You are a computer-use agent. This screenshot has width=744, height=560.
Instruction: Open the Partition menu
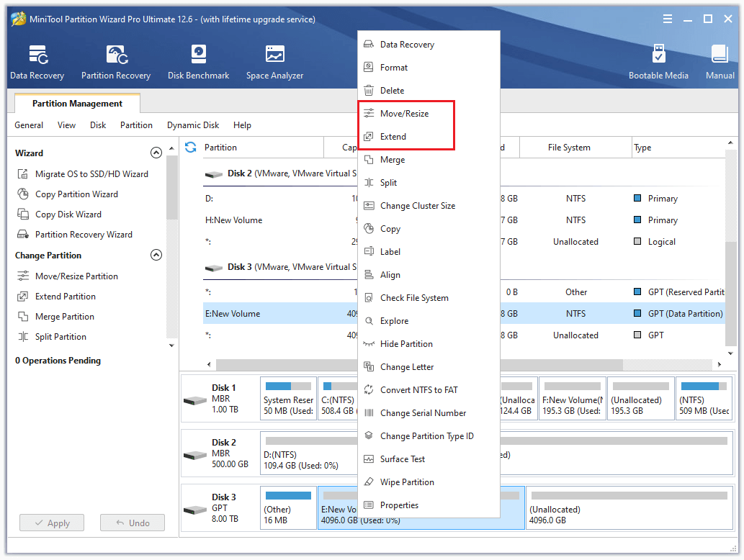coord(136,125)
